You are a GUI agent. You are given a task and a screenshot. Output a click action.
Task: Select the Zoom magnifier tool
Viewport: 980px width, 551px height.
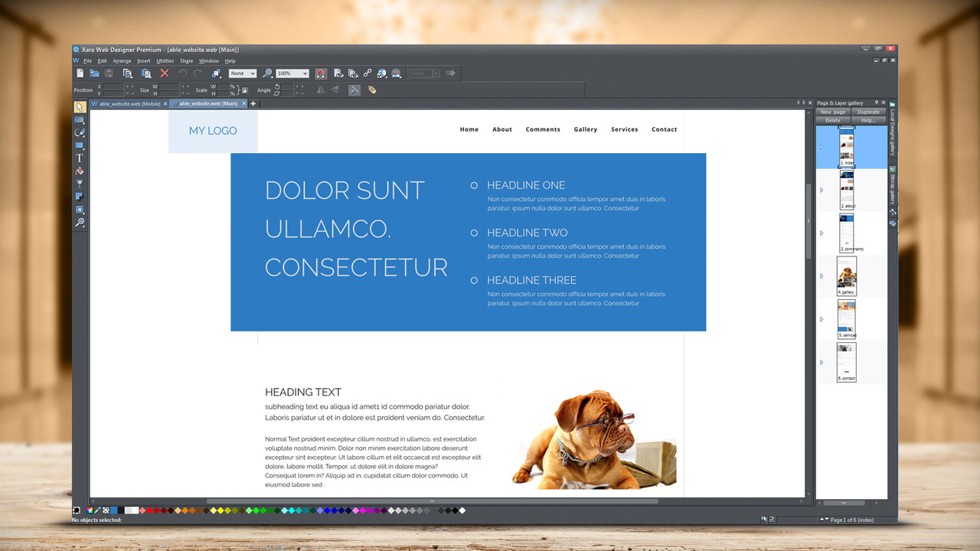pos(80,223)
